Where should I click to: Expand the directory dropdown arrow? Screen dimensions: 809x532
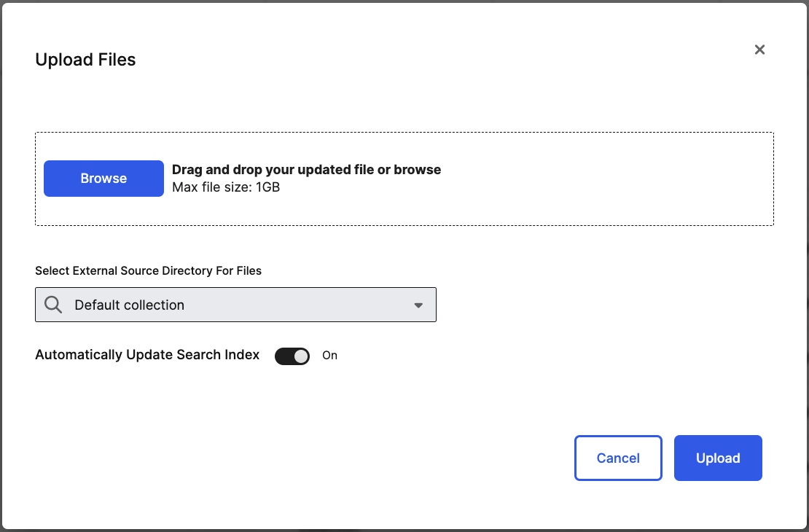point(418,305)
